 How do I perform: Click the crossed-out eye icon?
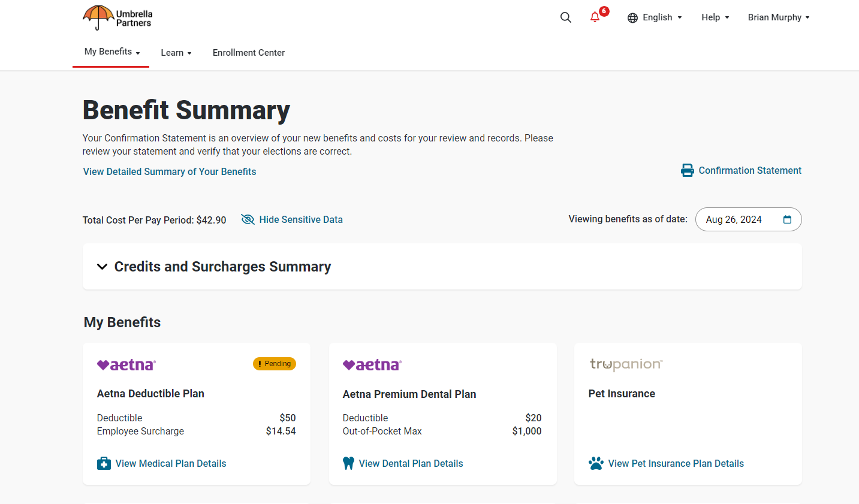tap(248, 219)
